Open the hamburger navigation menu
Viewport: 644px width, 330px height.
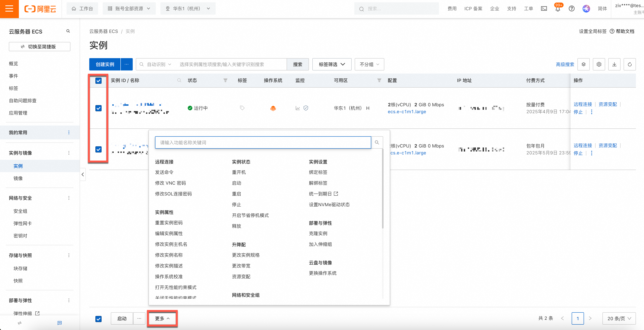(9, 9)
